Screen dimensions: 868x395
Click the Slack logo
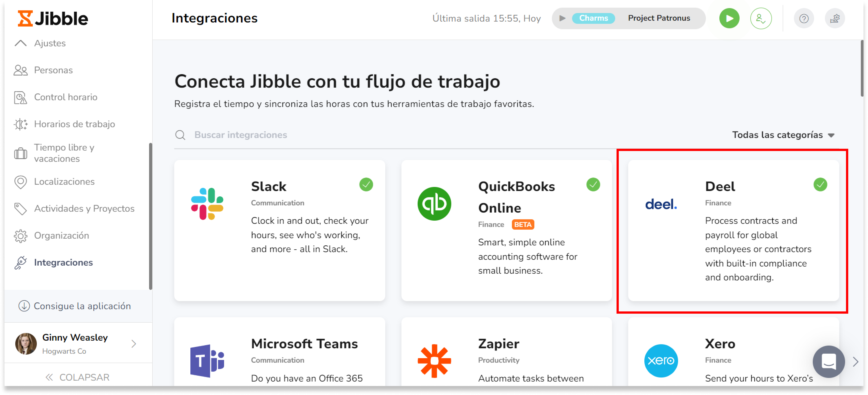click(207, 204)
